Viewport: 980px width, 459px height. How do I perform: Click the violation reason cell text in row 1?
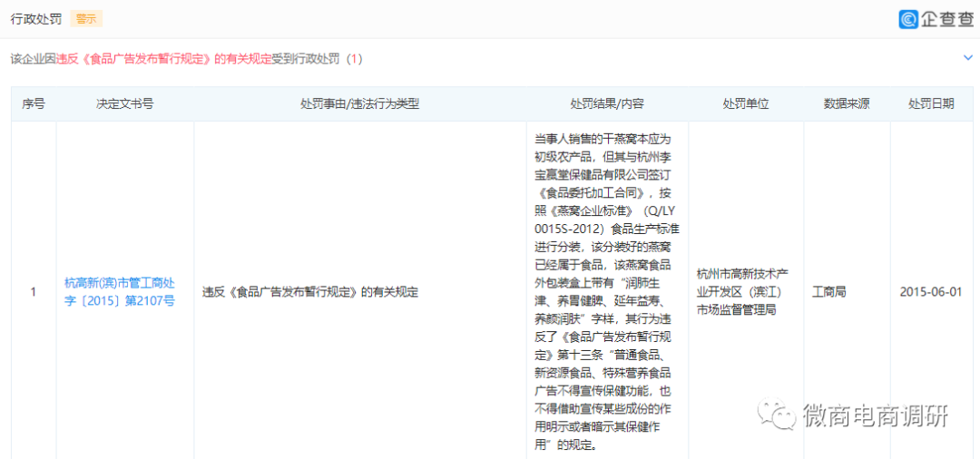(x=310, y=292)
